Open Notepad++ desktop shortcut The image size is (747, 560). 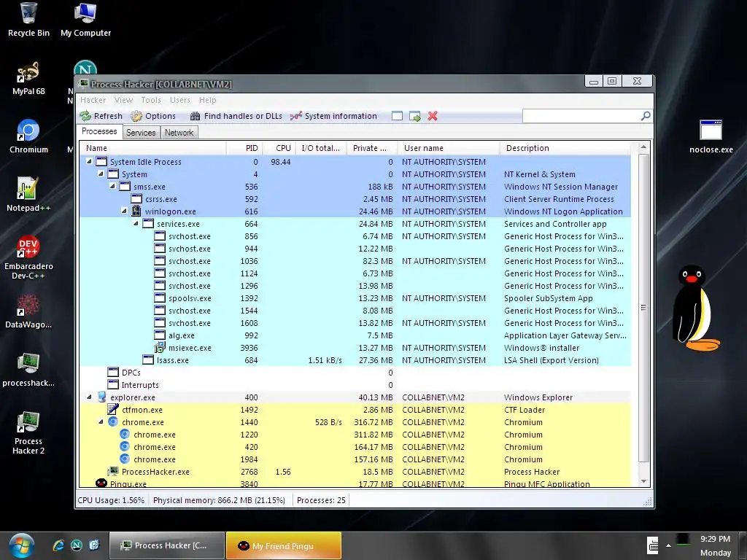coord(28,194)
